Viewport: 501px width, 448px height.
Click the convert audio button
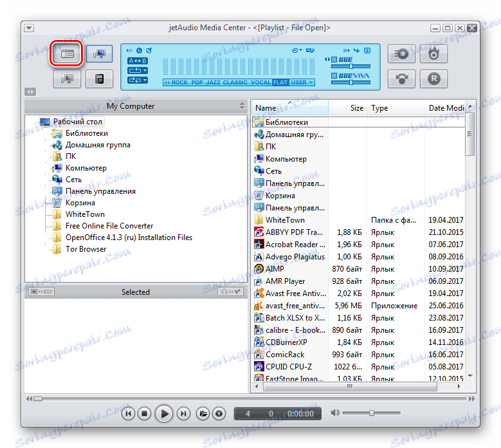[x=401, y=79]
